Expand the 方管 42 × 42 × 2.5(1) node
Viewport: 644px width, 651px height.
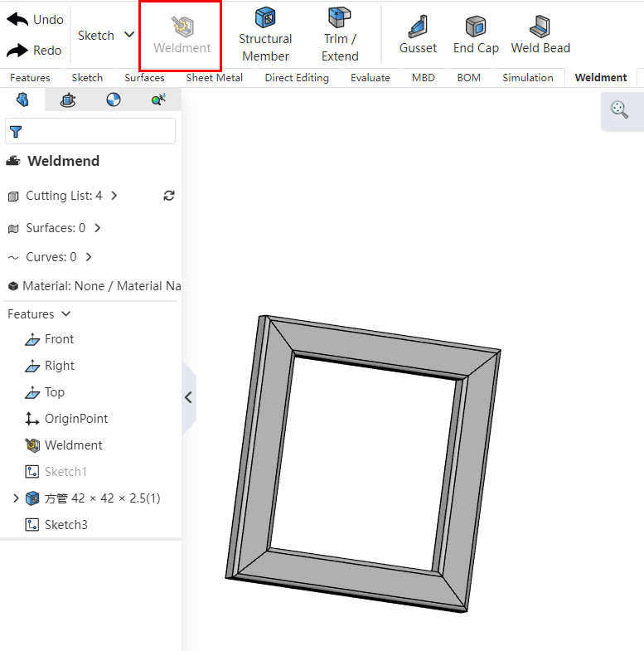click(16, 498)
